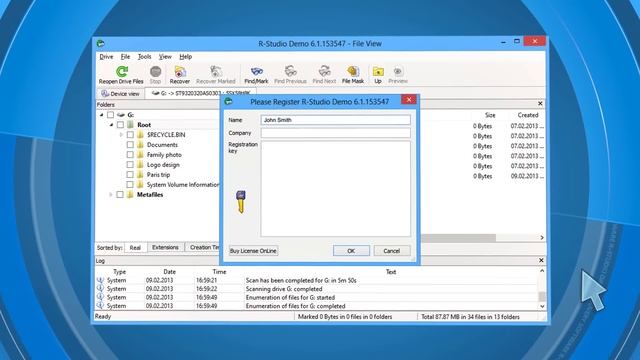Click the Size column header
640x360 pixels.
(x=490, y=115)
